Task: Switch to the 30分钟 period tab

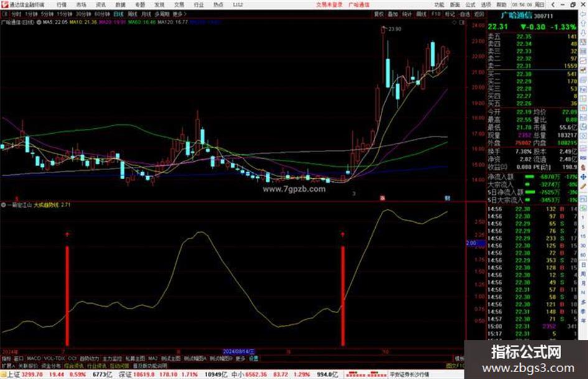Action: pyautogui.click(x=83, y=14)
